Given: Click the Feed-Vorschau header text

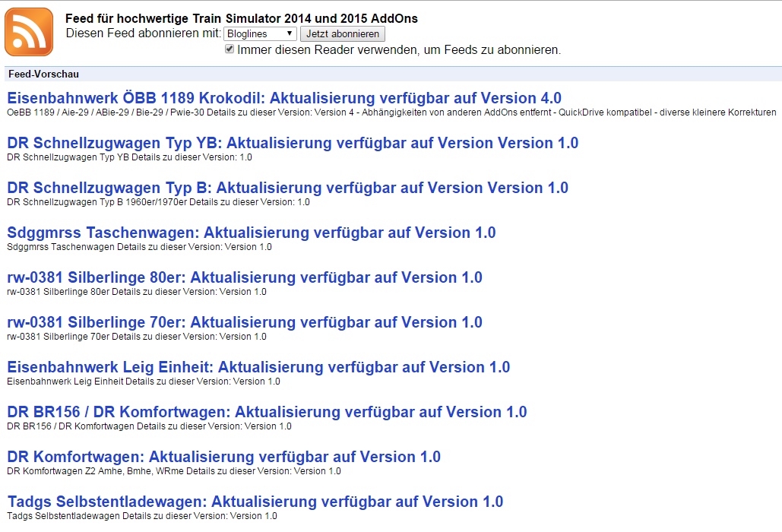Looking at the screenshot, I should (43, 74).
